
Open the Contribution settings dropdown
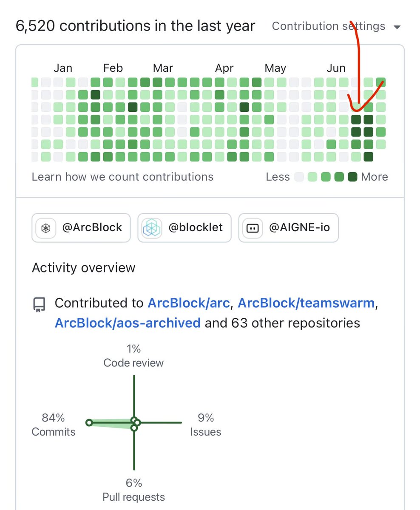point(336,26)
